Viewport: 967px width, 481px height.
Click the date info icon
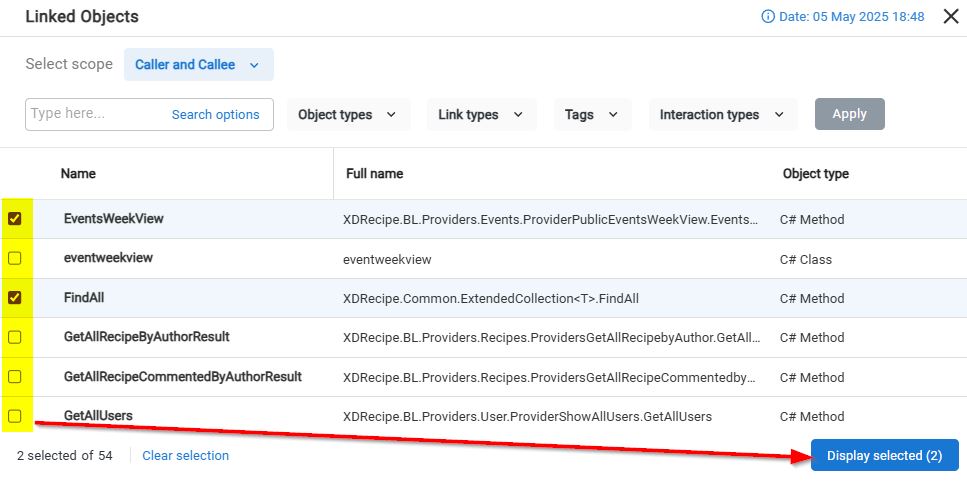pos(768,17)
